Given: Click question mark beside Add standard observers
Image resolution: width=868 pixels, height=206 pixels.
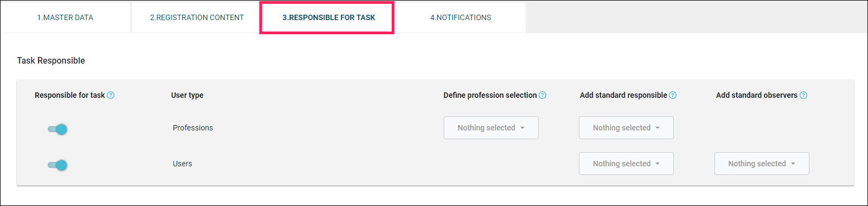Looking at the screenshot, I should tap(803, 95).
